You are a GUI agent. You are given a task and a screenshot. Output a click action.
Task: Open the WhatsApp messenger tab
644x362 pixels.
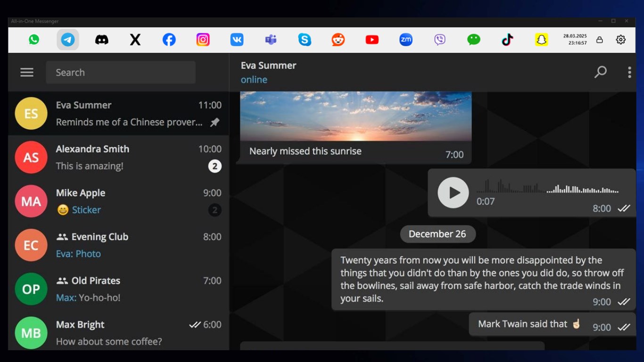point(34,40)
